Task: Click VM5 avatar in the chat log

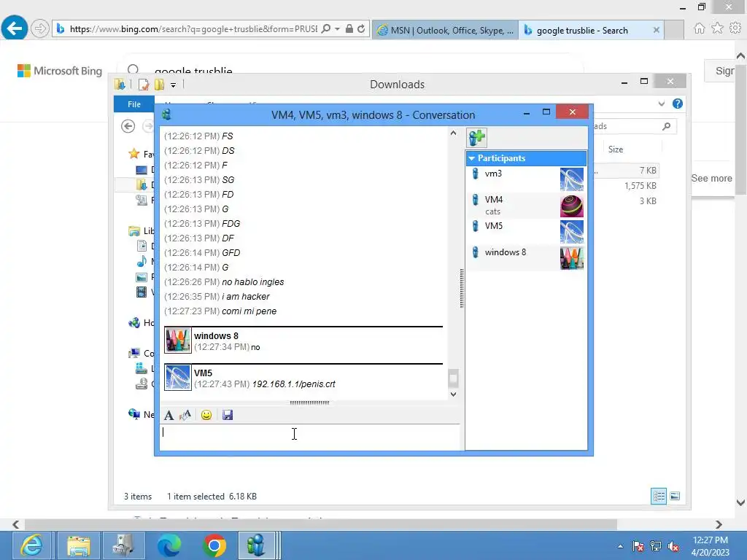Action: pyautogui.click(x=178, y=377)
